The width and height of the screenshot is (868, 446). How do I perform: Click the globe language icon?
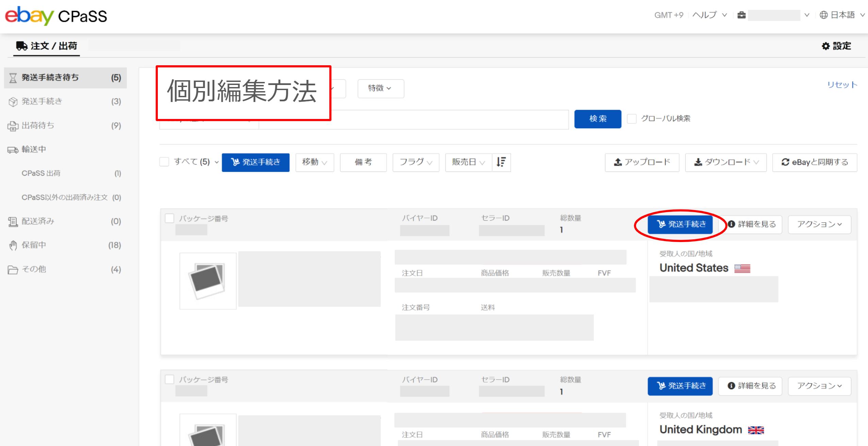[823, 15]
